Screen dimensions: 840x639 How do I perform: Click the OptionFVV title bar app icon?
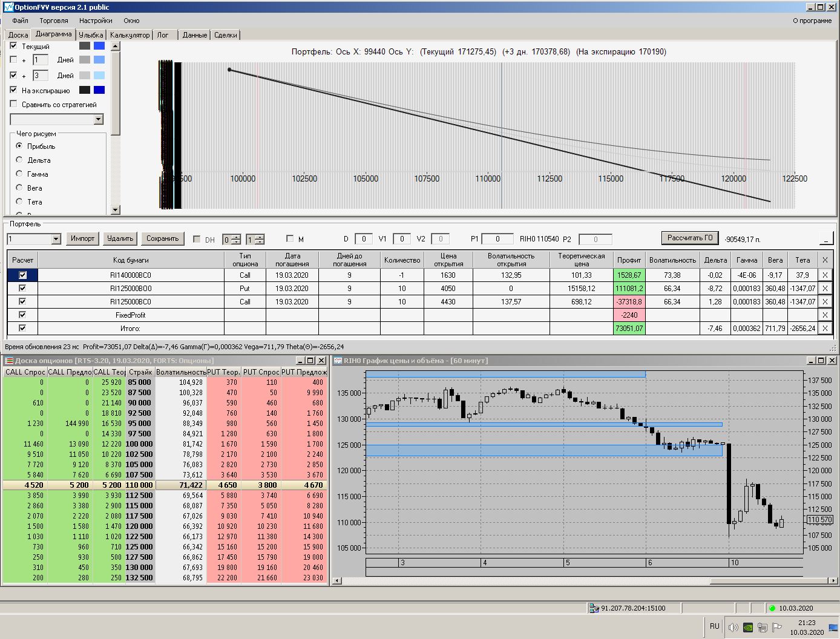pyautogui.click(x=8, y=7)
